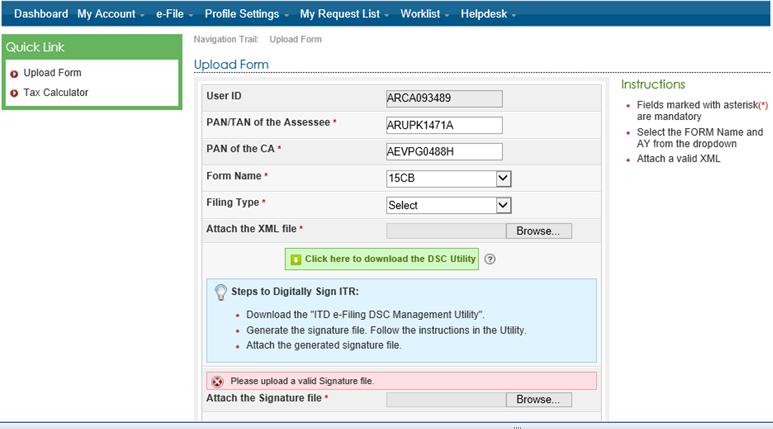Click the Tax Calculator bullet icon
Viewport: 773px width, 429px height.
[14, 93]
